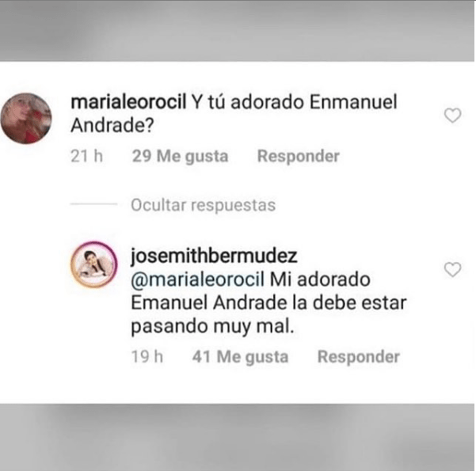This screenshot has height=471, width=476.
Task: Tap the heart icon beside josemithbermudez's reply
Action: (452, 269)
